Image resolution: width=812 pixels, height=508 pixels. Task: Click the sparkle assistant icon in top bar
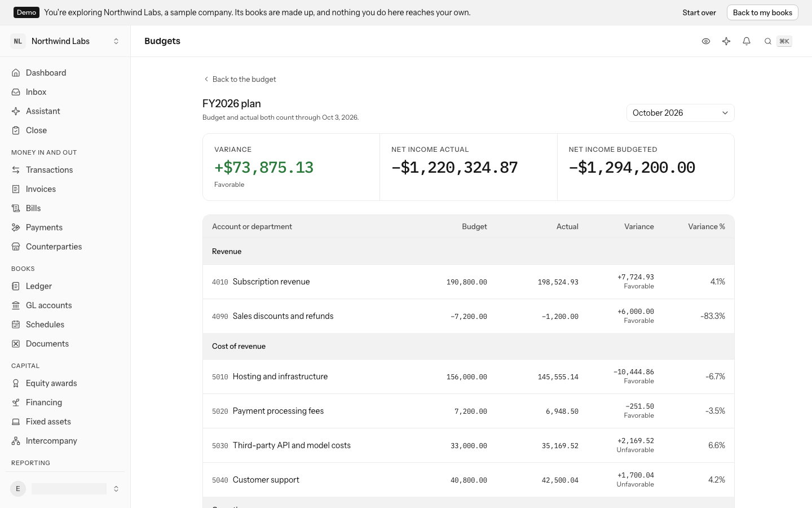[x=726, y=41]
